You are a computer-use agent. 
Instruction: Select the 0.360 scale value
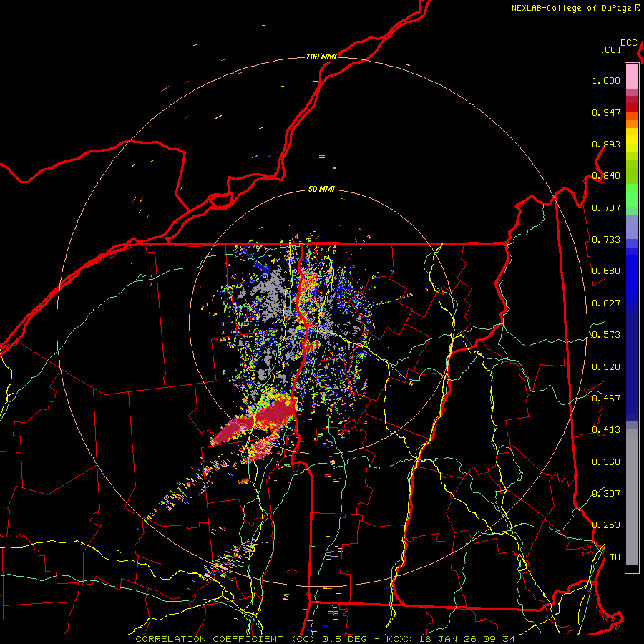tap(606, 462)
